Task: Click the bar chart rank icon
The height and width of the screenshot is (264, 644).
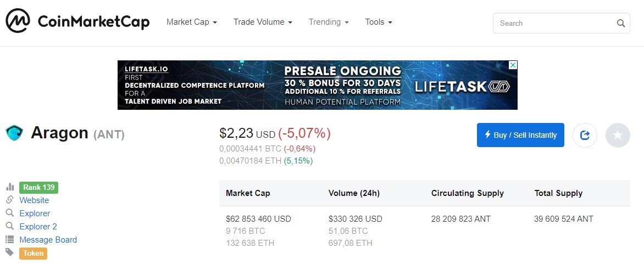Action: coord(10,187)
